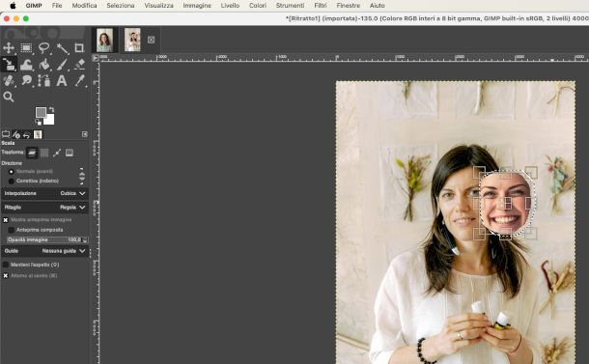The image size is (589, 364).
Task: Switch to the Undo History tab
Action: point(27,134)
